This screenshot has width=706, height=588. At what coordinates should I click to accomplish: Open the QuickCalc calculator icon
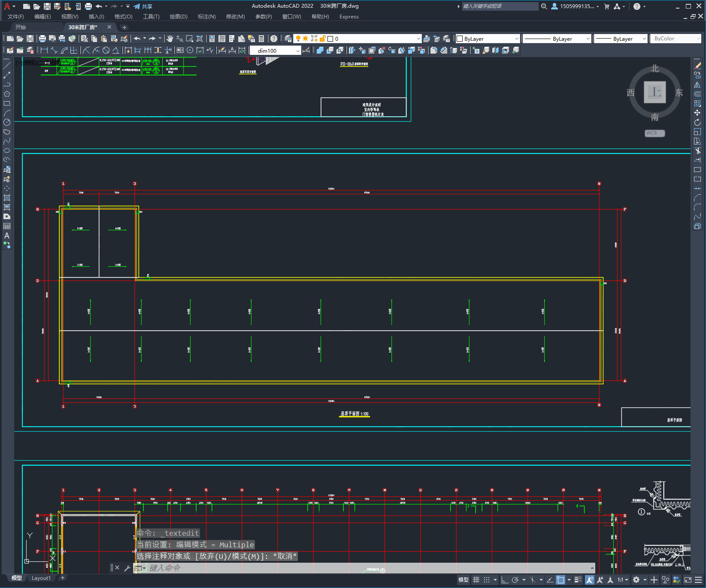point(261,39)
